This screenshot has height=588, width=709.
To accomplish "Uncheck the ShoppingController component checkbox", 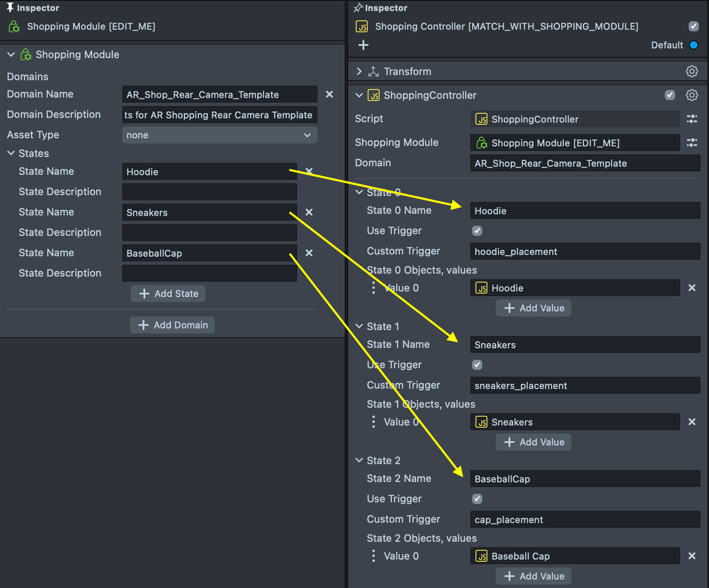I will (670, 95).
